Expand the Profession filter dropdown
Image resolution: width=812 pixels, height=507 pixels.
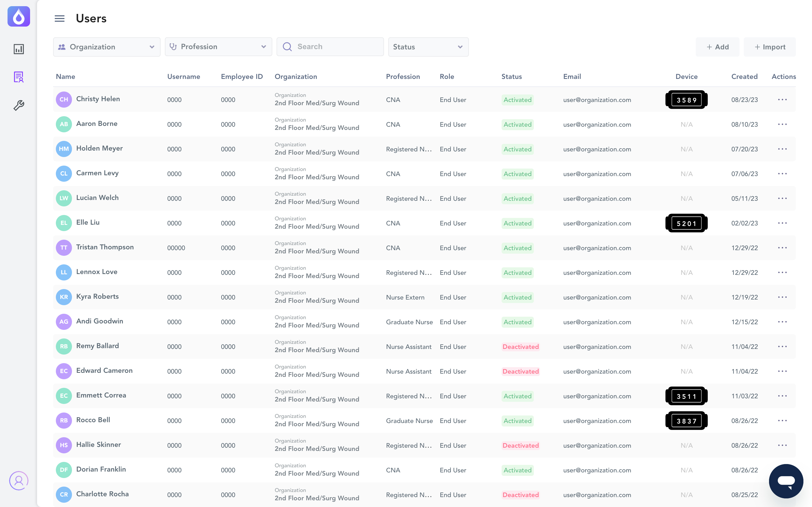(218, 47)
